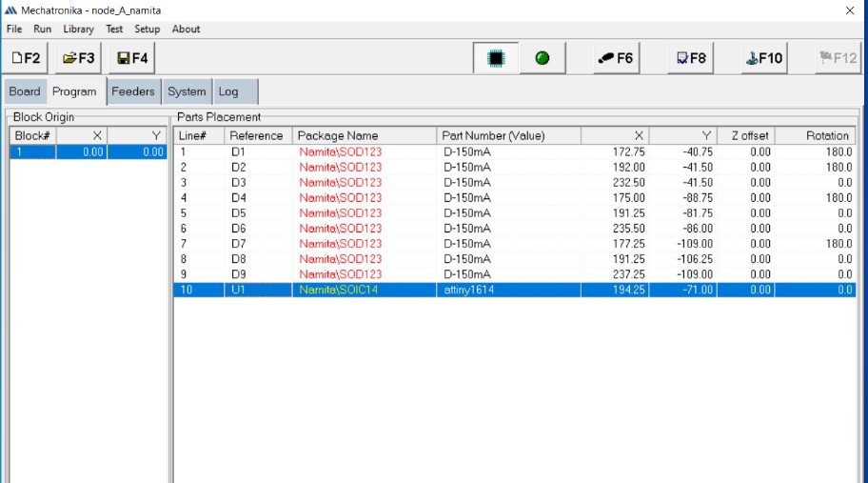This screenshot has height=483, width=868.
Task: Select reference U1 cell
Action: click(258, 290)
